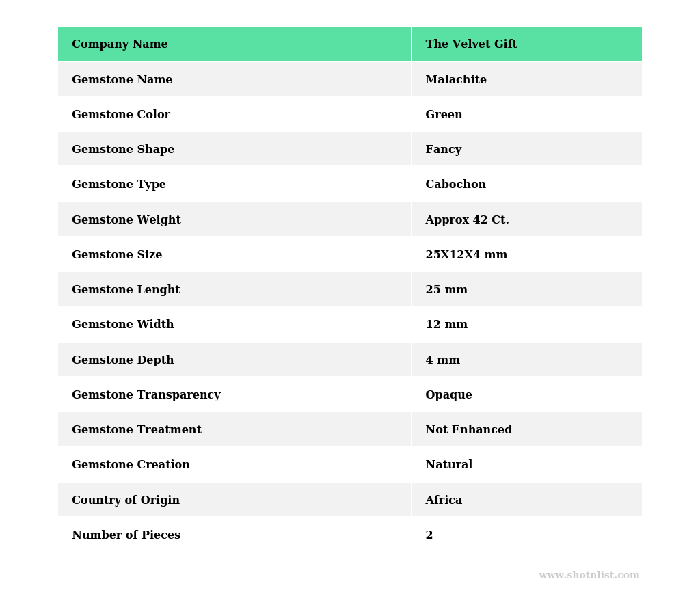Click the Gemstone Depth label

click(x=123, y=360)
